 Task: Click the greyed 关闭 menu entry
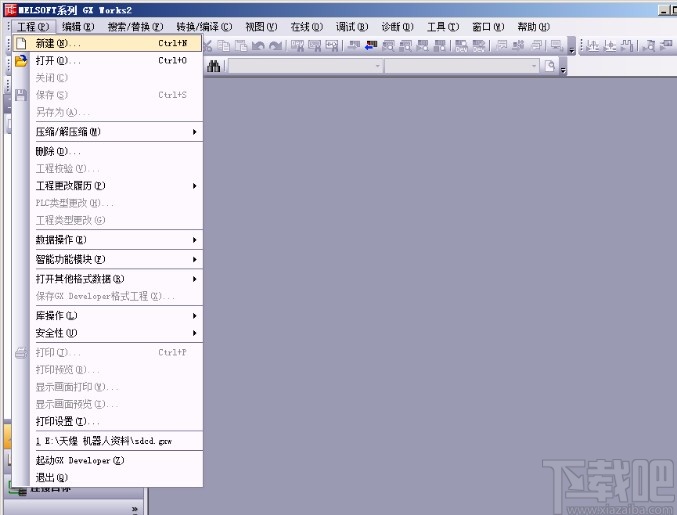pyautogui.click(x=116, y=78)
